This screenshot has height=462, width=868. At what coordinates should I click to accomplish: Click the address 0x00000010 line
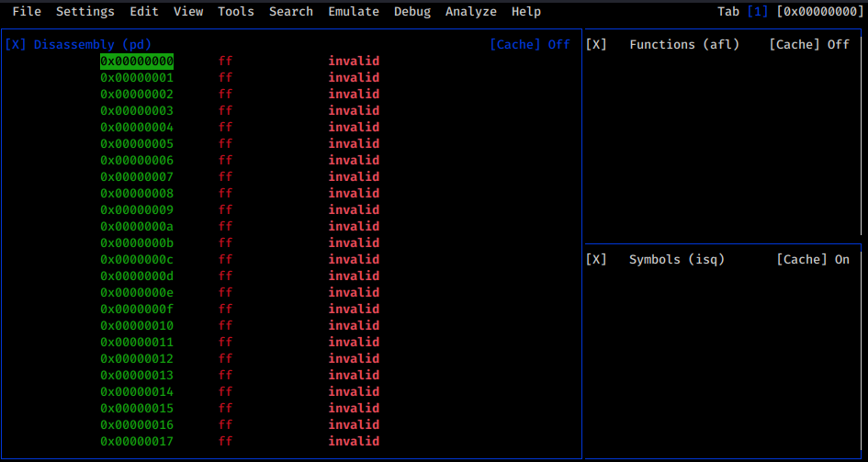137,326
